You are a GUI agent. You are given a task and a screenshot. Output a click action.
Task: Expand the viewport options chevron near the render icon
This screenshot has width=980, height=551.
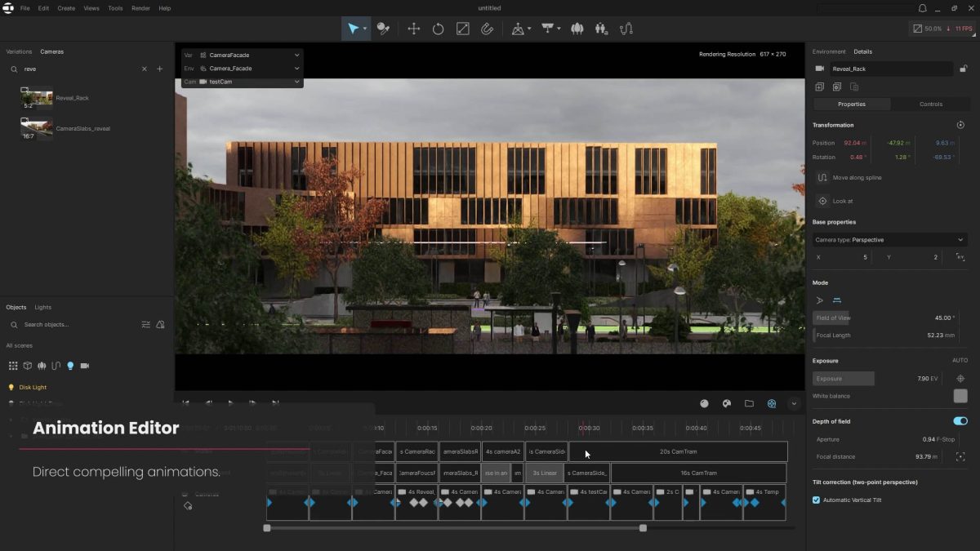coord(793,403)
